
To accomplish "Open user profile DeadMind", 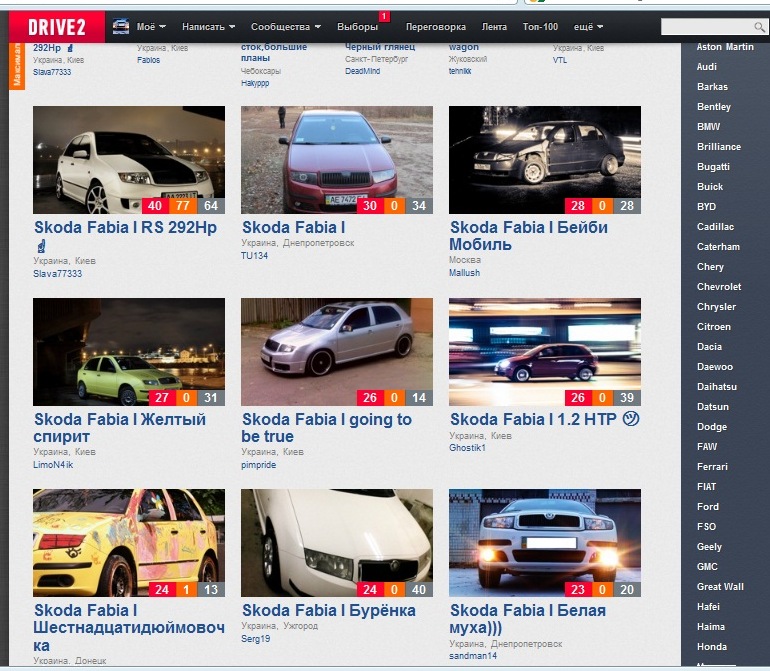I will pyautogui.click(x=362, y=71).
